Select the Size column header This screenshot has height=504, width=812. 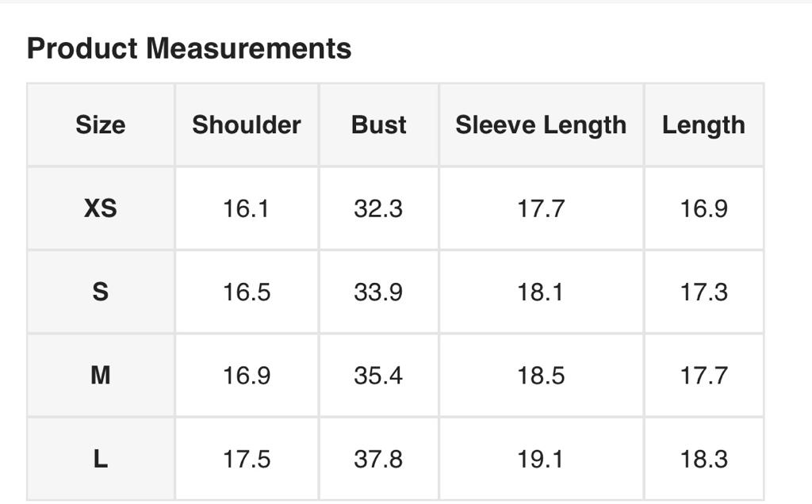tap(101, 125)
